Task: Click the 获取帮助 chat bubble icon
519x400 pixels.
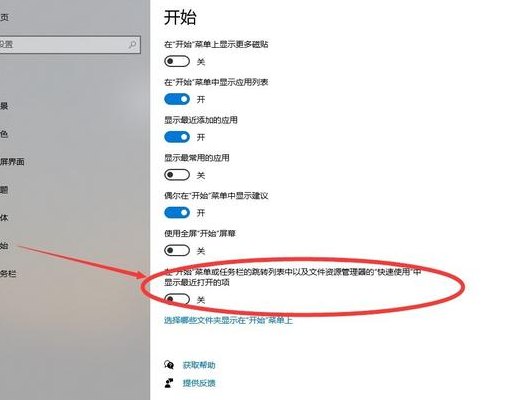Action: (169, 365)
